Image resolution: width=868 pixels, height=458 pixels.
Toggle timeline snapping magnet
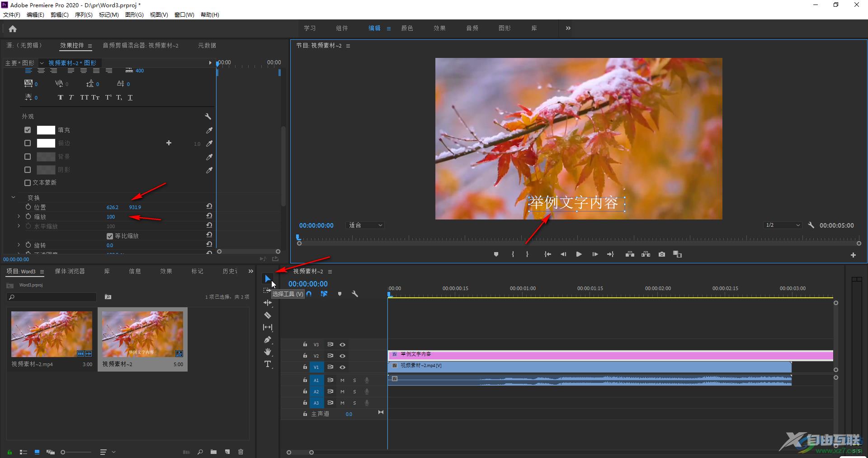point(309,294)
